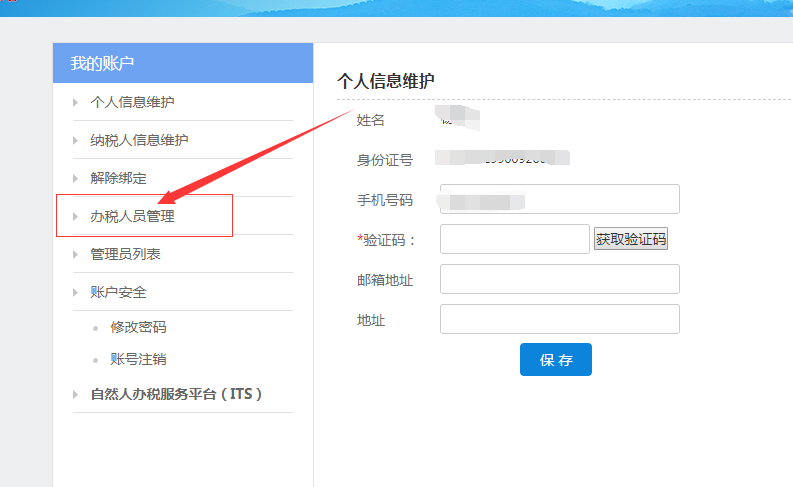
Task: Click into the 邮箱地址 text box
Action: click(x=559, y=279)
